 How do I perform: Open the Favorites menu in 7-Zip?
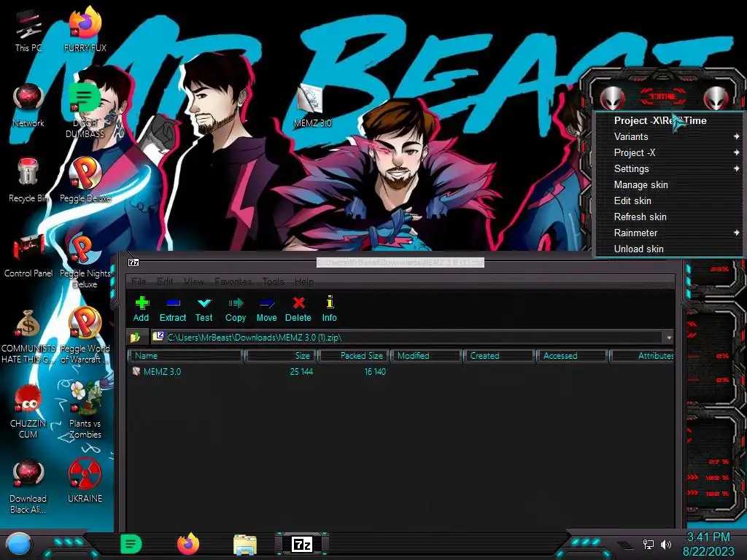(233, 281)
